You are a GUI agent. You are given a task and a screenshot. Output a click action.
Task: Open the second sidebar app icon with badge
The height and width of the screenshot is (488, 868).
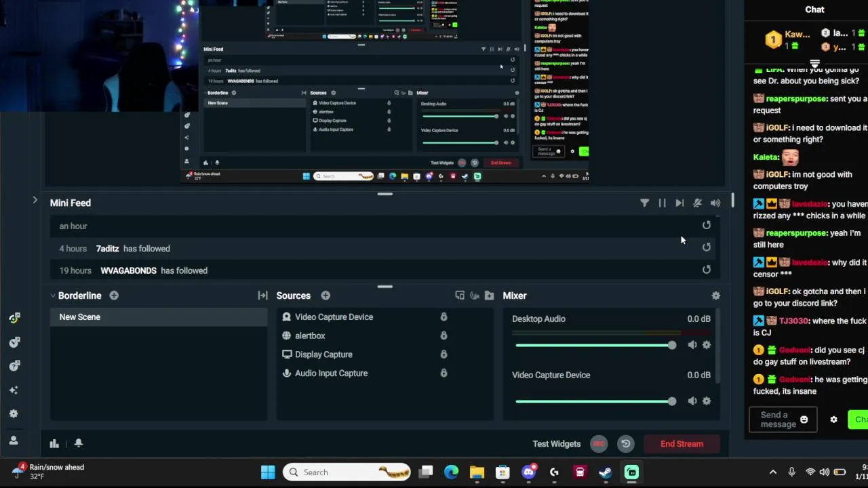tap(14, 342)
